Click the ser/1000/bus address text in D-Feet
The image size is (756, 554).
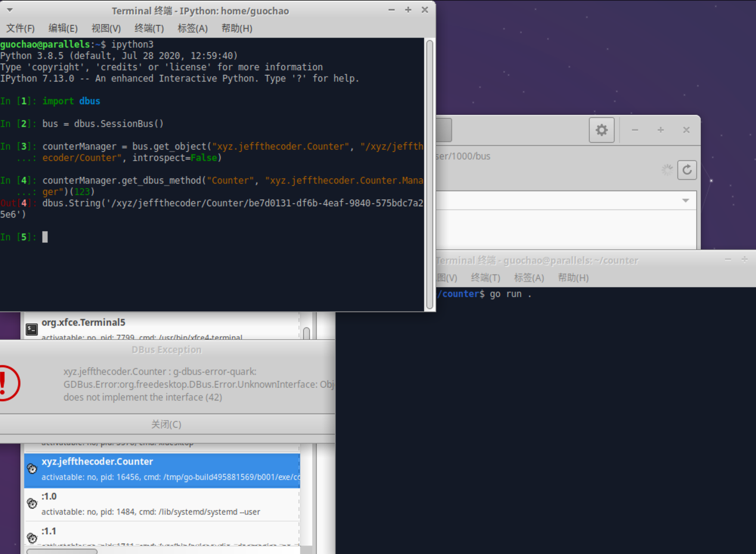pos(463,156)
